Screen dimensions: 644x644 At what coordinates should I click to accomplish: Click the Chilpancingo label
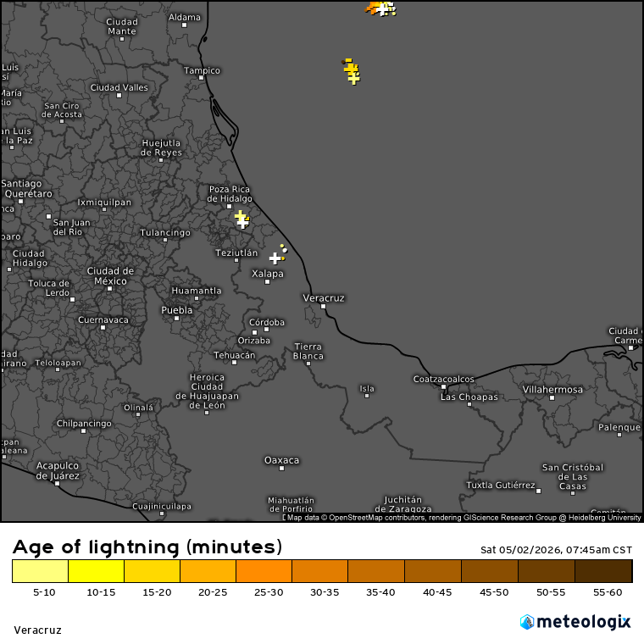coord(84,424)
